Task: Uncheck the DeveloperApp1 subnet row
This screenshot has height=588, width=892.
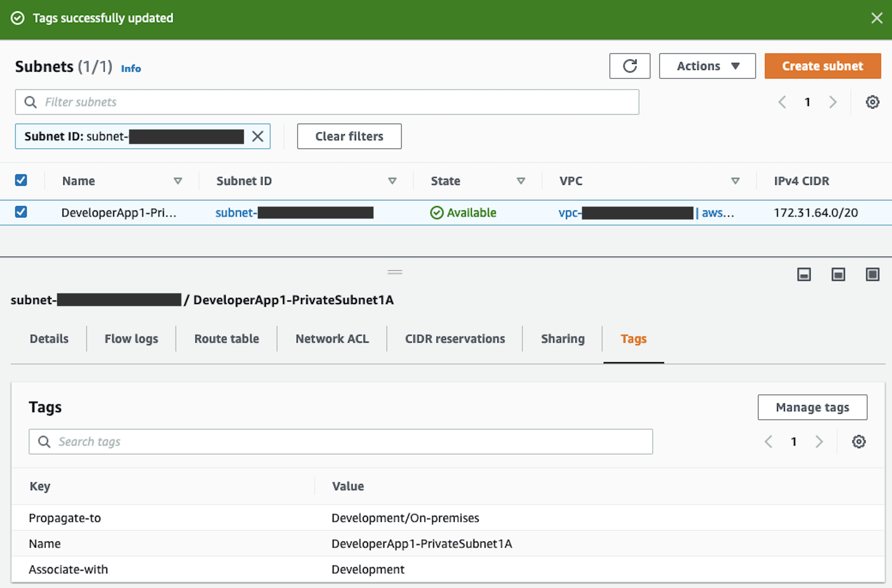Action: 21,212
